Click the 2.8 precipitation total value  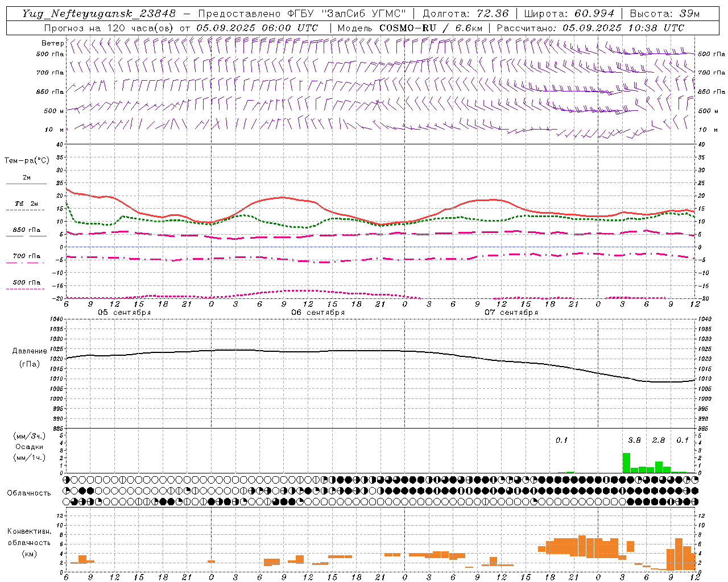point(659,440)
